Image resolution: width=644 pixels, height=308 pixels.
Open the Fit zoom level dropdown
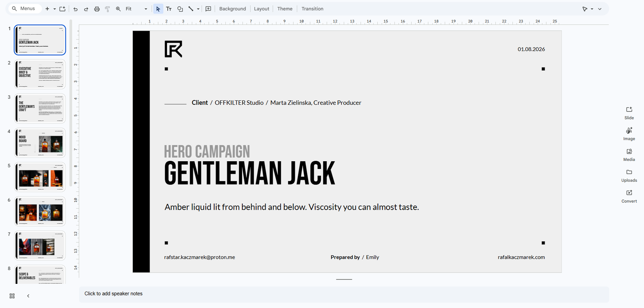[136, 9]
